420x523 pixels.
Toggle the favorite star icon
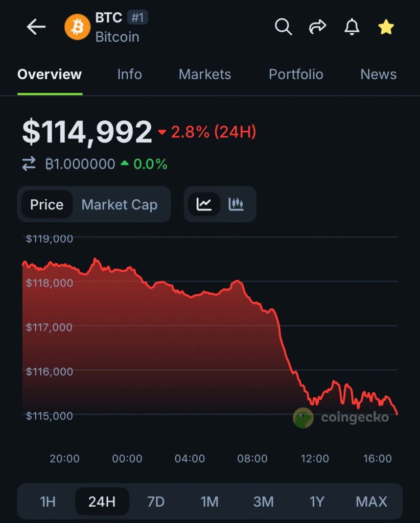386,27
